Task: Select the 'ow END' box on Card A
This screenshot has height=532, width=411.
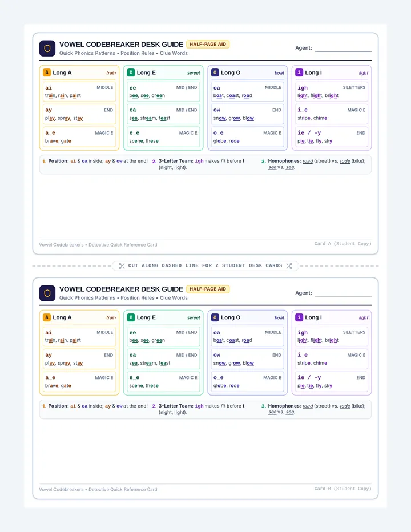Action: tap(247, 114)
